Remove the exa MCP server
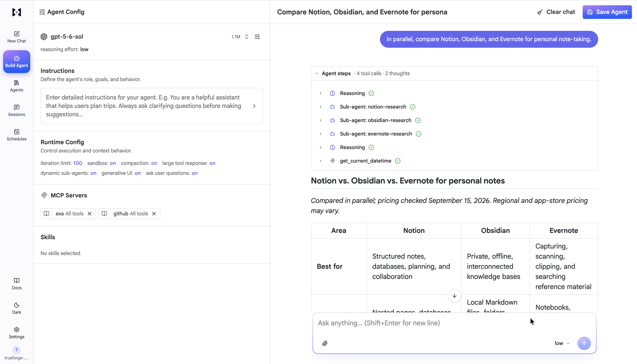Image resolution: width=637 pixels, height=364 pixels. pos(90,213)
